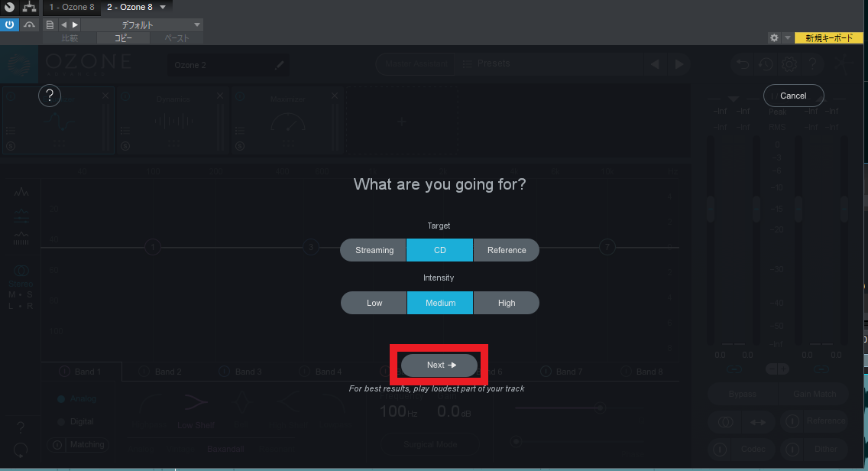Viewport: 868px width, 471px height.
Task: Click the Gain Match button
Action: pos(815,394)
